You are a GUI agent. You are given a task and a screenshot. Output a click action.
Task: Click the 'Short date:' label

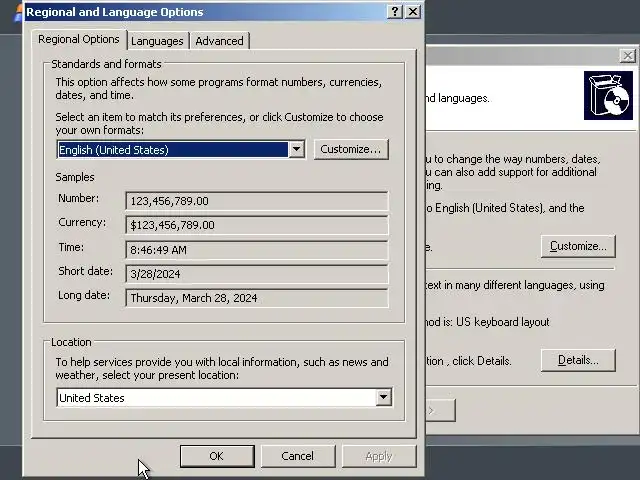(x=85, y=271)
